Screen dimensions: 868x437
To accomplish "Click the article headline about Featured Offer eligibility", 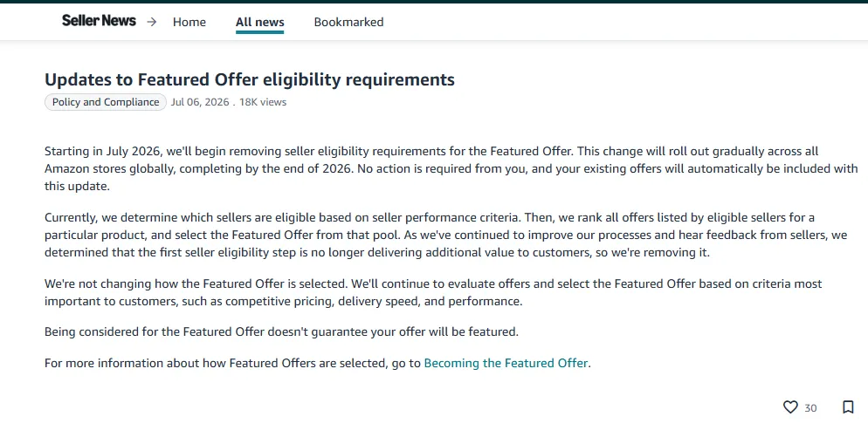I will tap(250, 79).
